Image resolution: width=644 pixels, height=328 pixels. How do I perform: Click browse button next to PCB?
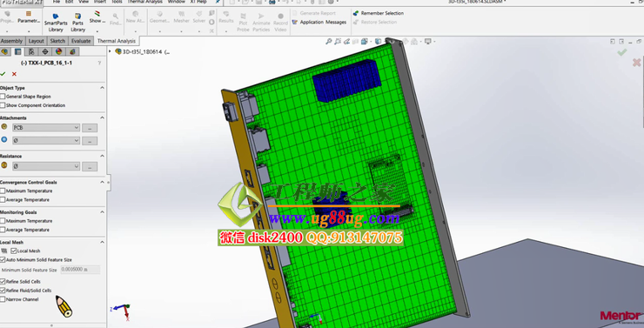pos(90,128)
